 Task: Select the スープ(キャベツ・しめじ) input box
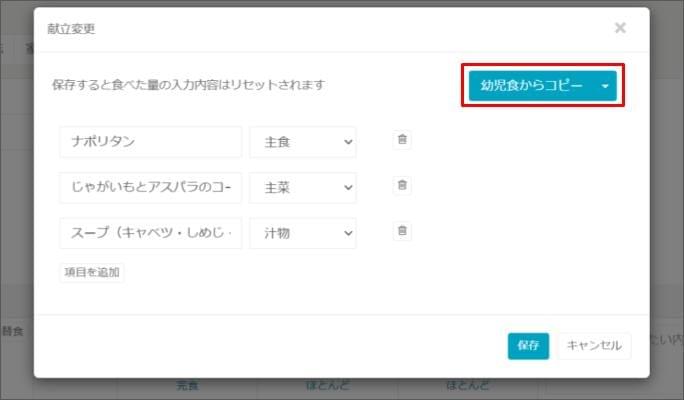(150, 233)
